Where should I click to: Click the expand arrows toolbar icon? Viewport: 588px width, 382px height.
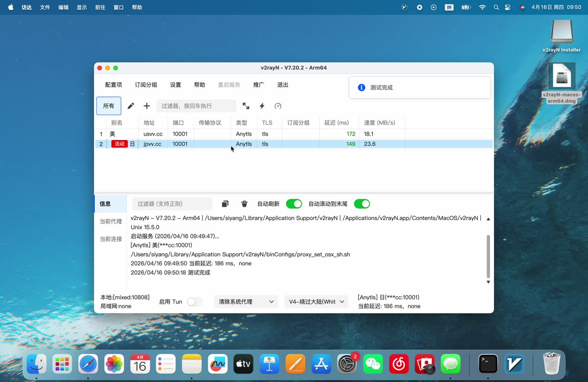tap(246, 106)
